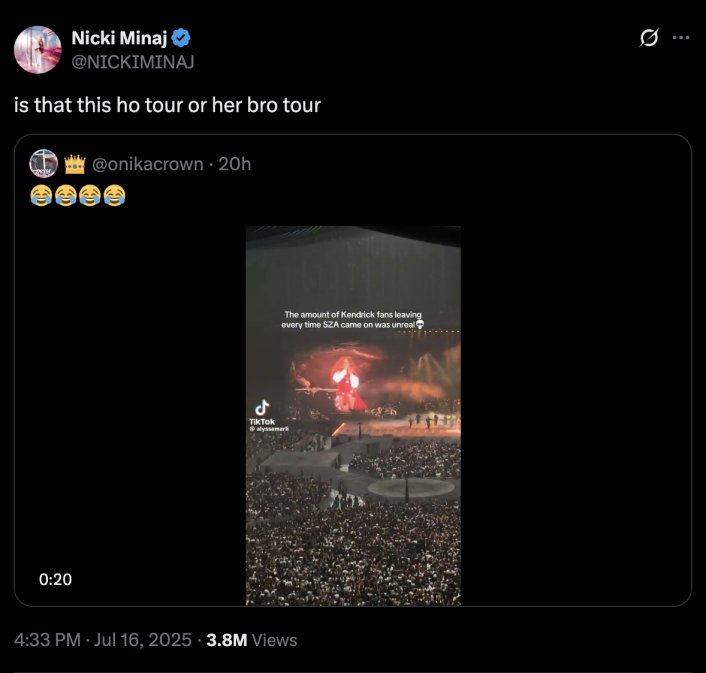Click the row of laughing emojis
706x673 pixels.
coord(78,196)
